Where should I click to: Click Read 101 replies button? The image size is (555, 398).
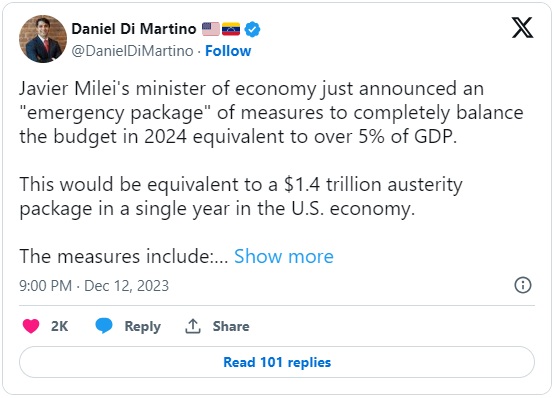[x=277, y=362]
